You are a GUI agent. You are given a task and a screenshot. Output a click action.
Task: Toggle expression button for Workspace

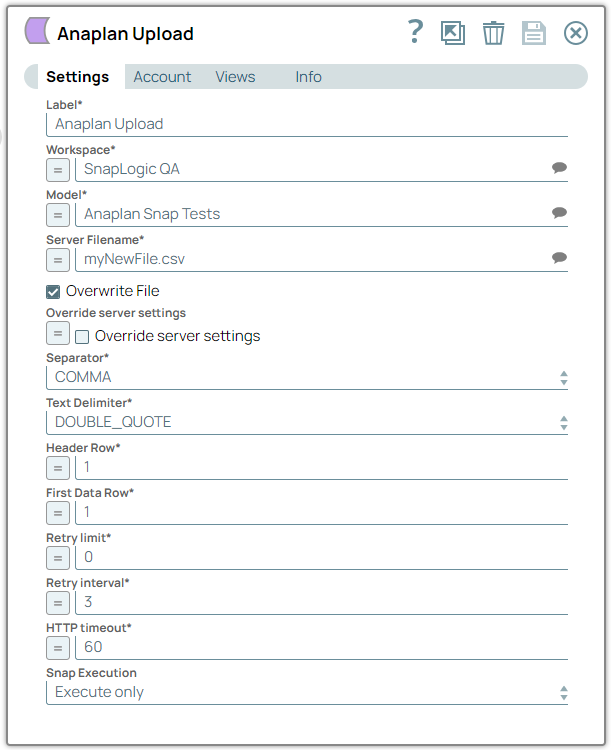point(58,170)
